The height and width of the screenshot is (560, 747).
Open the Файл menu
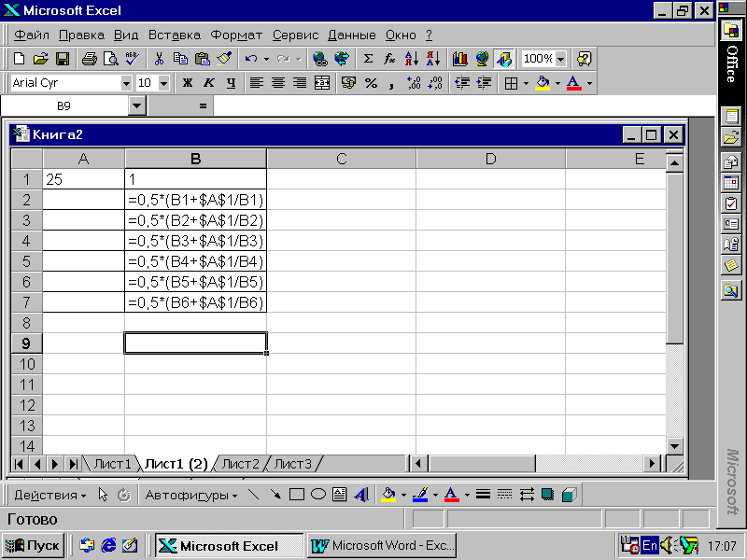pos(32,35)
